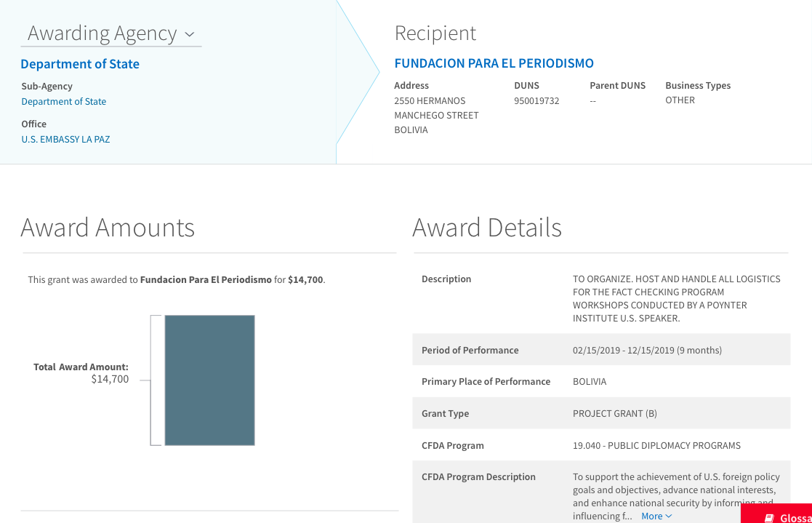Image resolution: width=812 pixels, height=523 pixels.
Task: Click the Total Award Amount bar in chart
Action: [x=209, y=380]
